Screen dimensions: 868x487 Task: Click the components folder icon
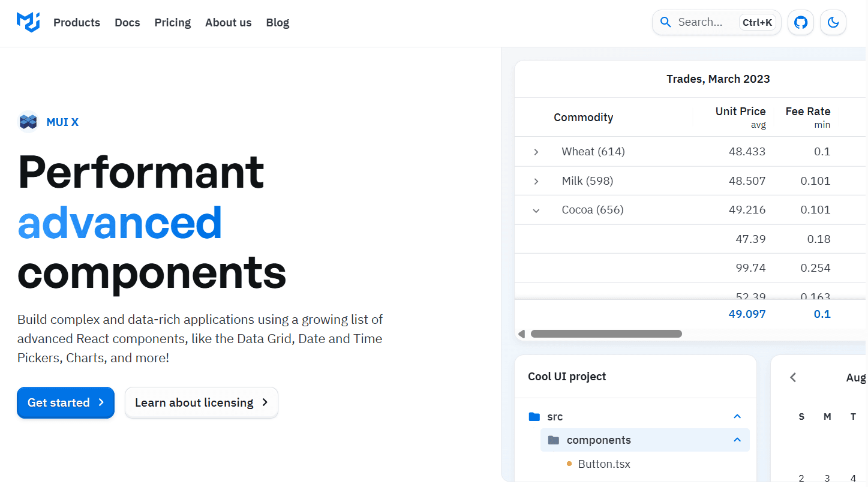pyautogui.click(x=554, y=440)
